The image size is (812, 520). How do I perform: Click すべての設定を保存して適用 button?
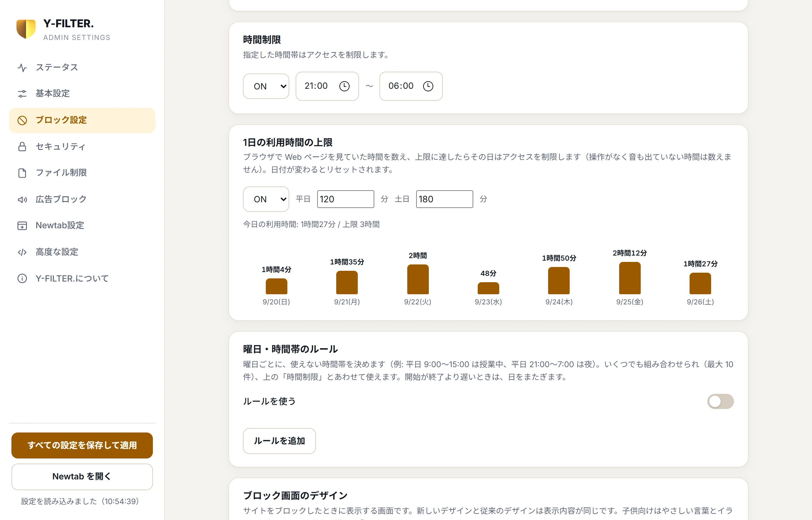tap(82, 445)
